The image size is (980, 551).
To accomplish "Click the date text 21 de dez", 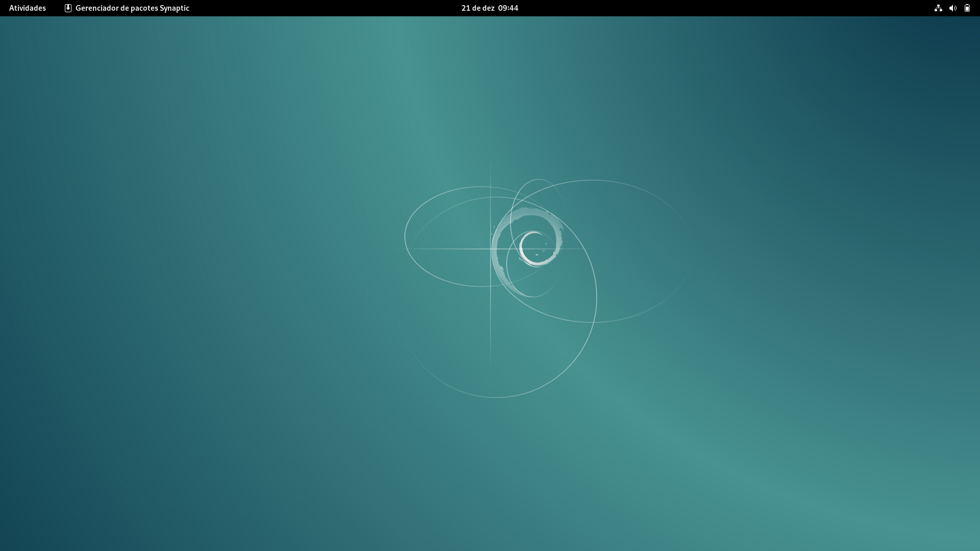I will click(x=478, y=8).
